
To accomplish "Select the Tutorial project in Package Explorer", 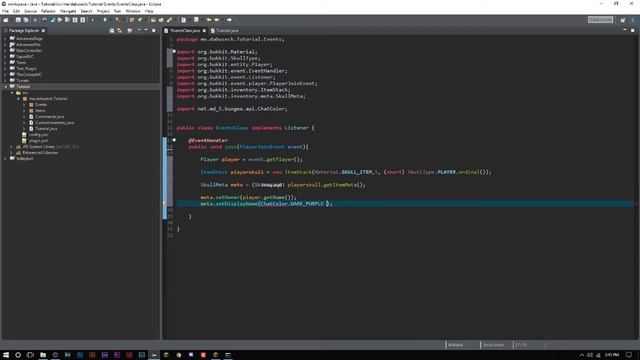I will coord(23,87).
